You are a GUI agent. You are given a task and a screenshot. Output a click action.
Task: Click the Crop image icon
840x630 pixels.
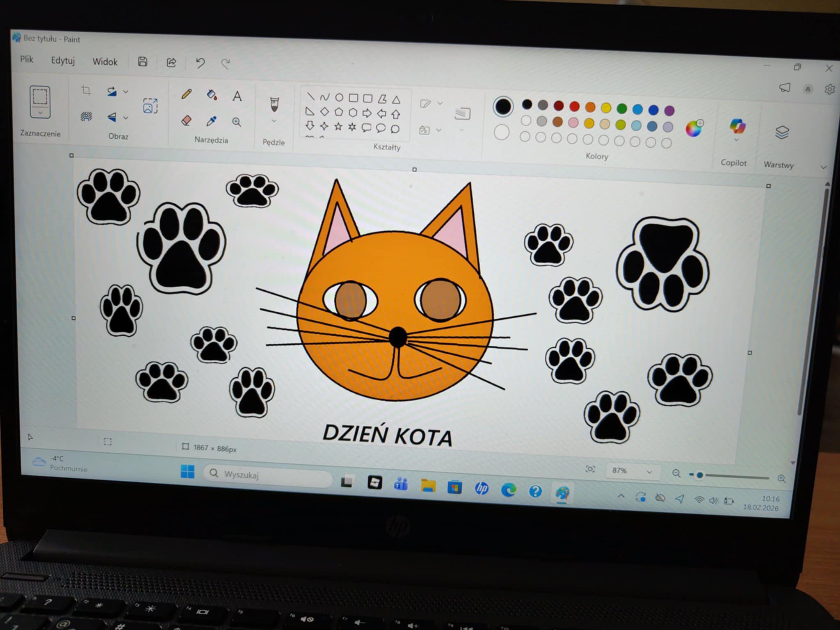point(86,90)
